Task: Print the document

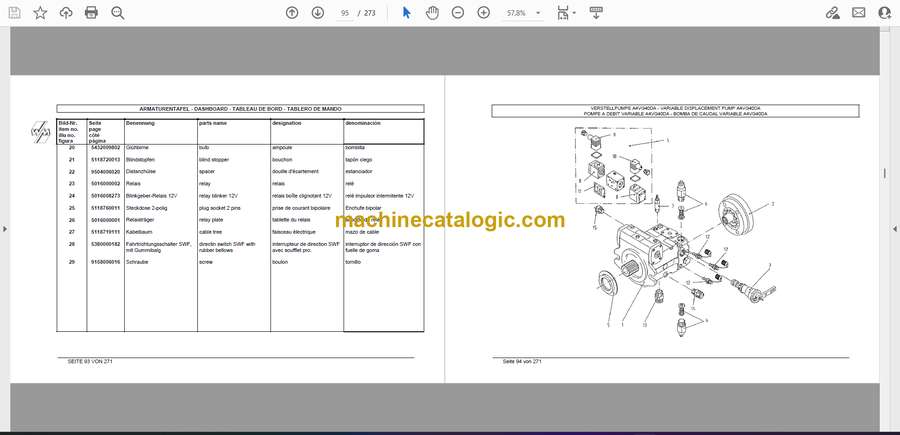Action: tap(91, 13)
